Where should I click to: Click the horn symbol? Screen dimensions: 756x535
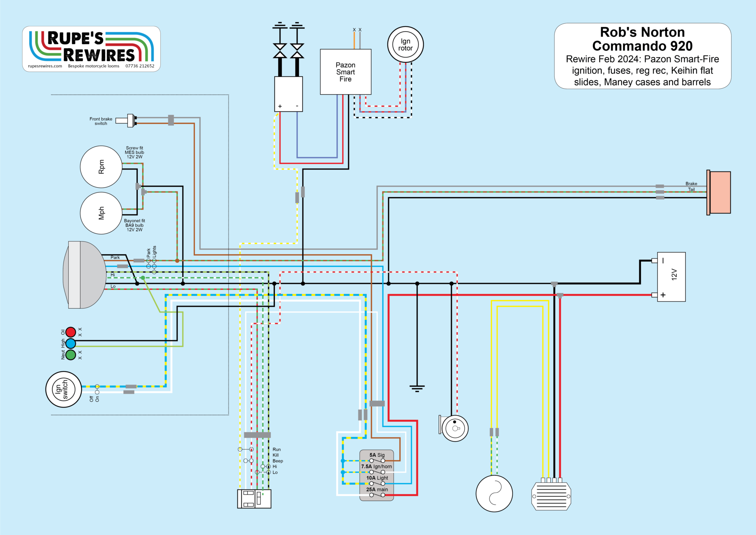coord(454,428)
